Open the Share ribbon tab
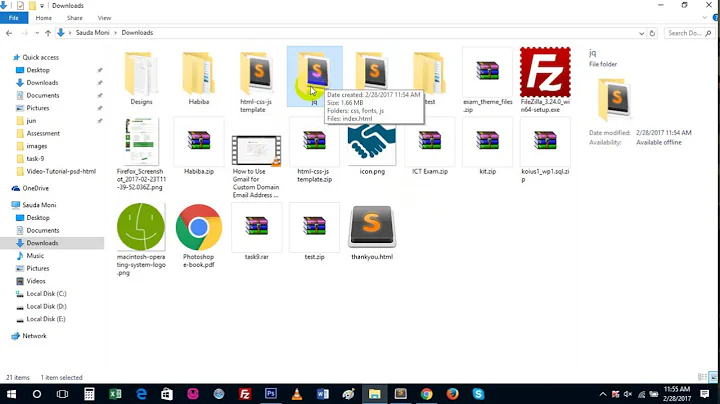 (x=74, y=18)
